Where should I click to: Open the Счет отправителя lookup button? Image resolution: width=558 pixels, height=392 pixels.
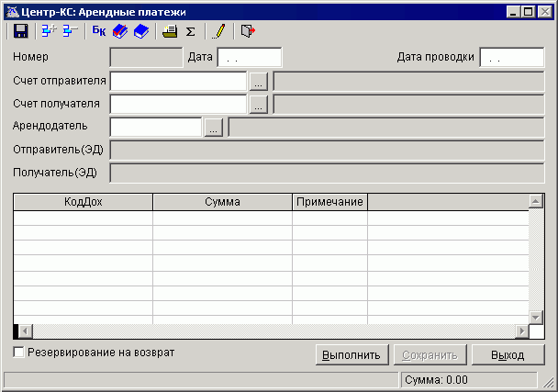coord(259,81)
